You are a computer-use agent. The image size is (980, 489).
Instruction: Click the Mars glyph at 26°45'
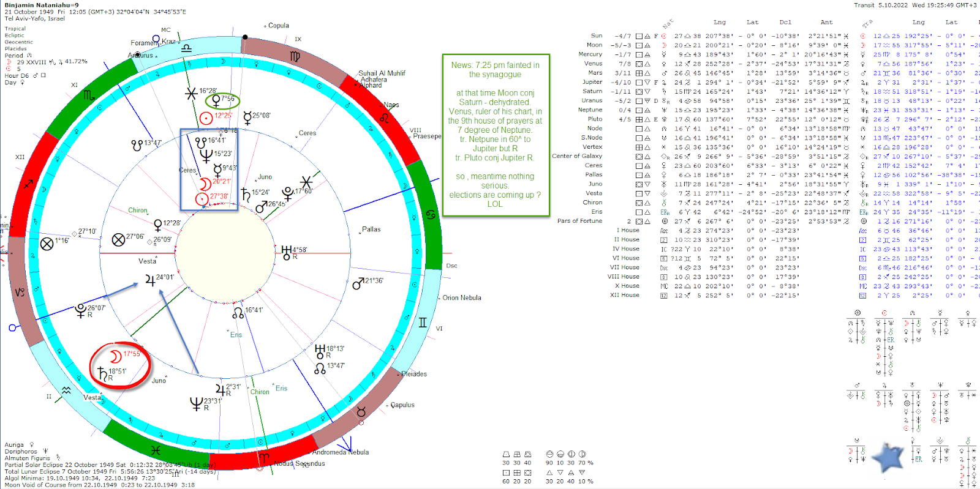tap(261, 207)
